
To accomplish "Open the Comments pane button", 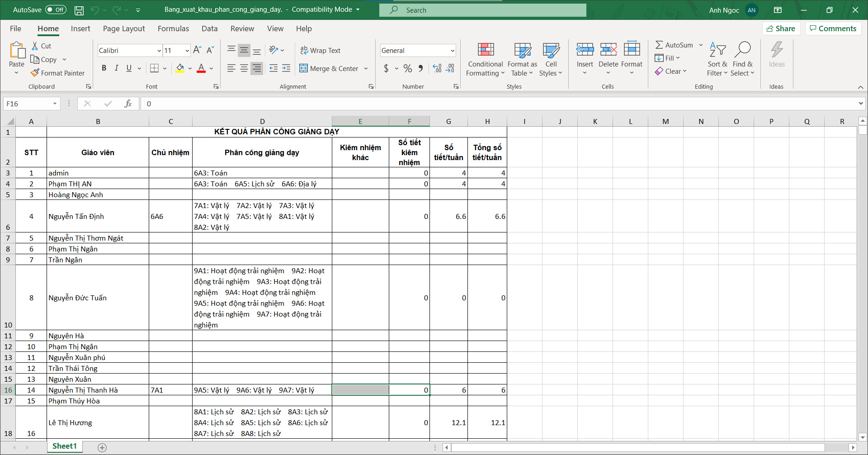I will pos(833,28).
